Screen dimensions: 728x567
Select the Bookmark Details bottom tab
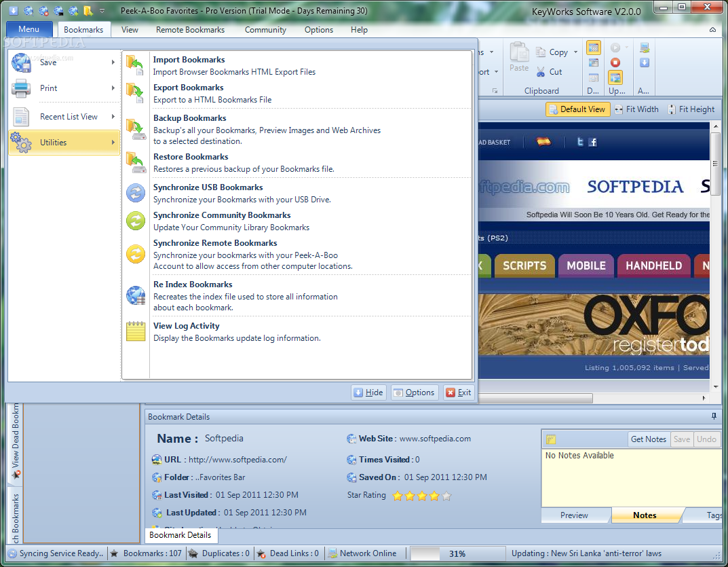coord(180,535)
